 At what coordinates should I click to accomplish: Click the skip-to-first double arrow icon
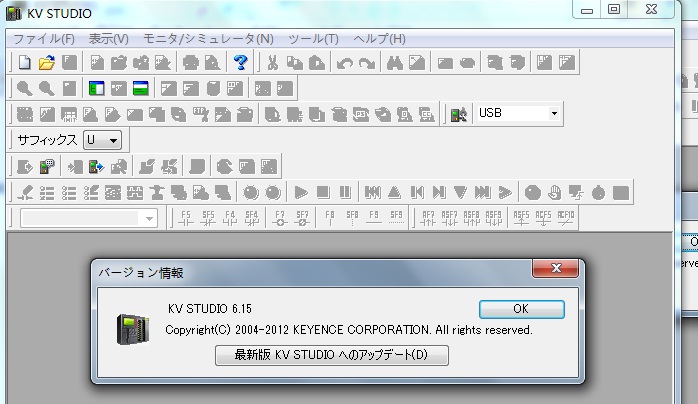(373, 193)
